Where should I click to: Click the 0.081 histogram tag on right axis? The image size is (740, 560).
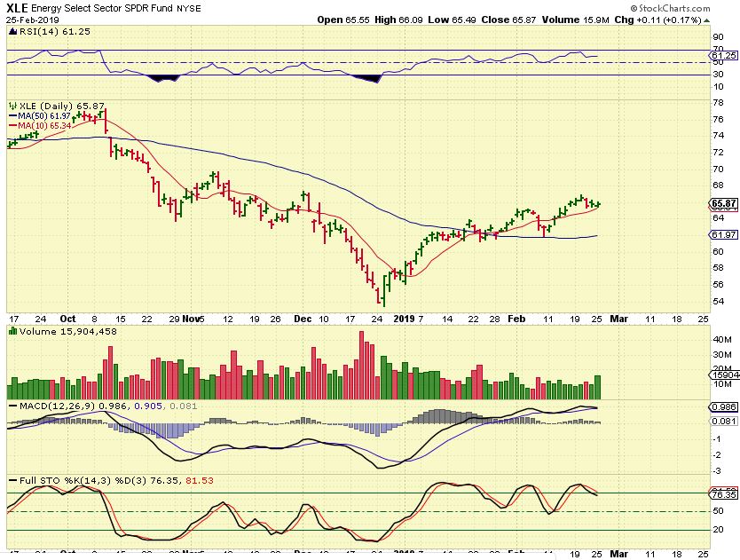(x=723, y=421)
